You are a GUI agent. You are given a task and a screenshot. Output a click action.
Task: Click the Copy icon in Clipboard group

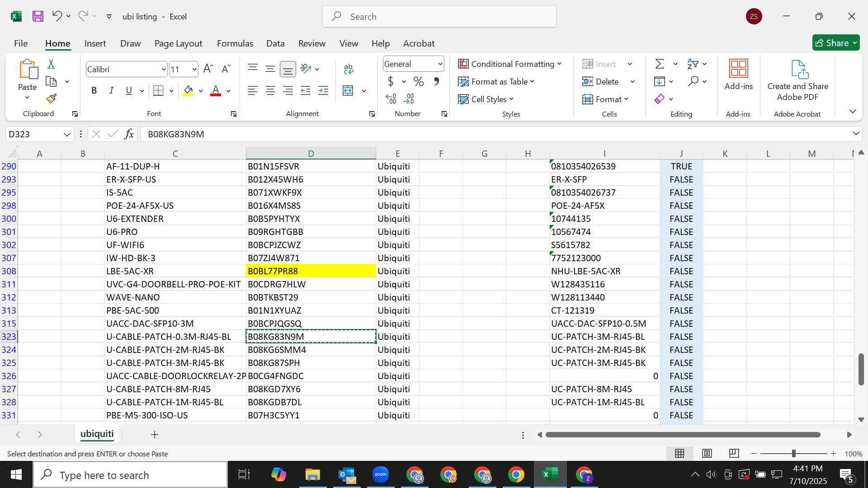point(51,82)
